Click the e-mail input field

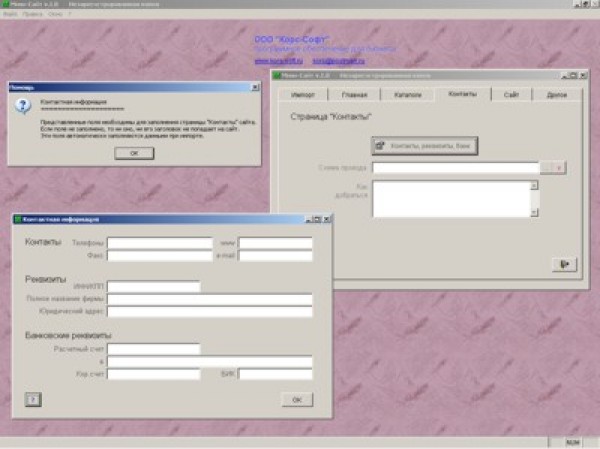coord(275,255)
